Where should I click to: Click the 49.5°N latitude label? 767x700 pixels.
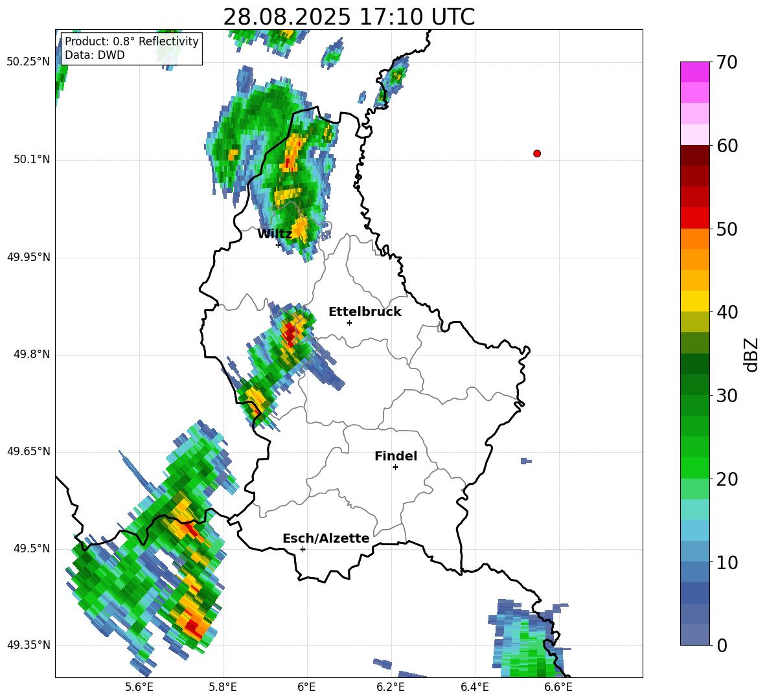[x=31, y=548]
